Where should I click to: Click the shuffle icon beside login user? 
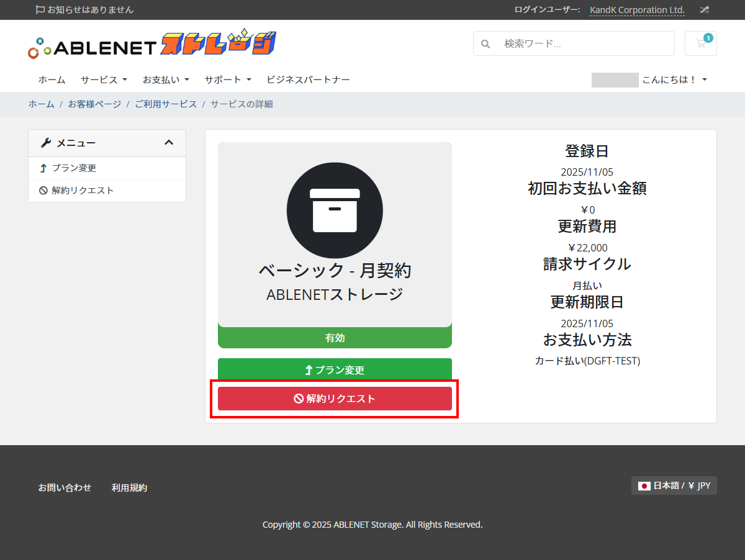tap(704, 10)
